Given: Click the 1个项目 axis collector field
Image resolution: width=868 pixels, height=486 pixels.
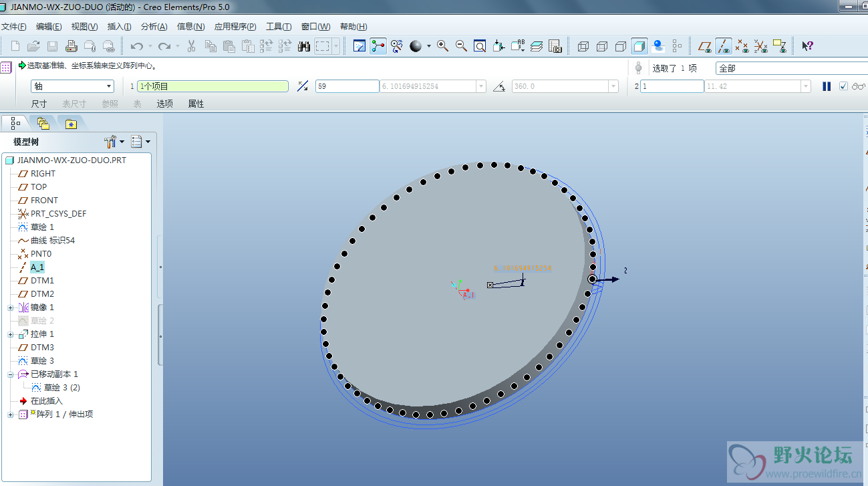Looking at the screenshot, I should click(212, 86).
